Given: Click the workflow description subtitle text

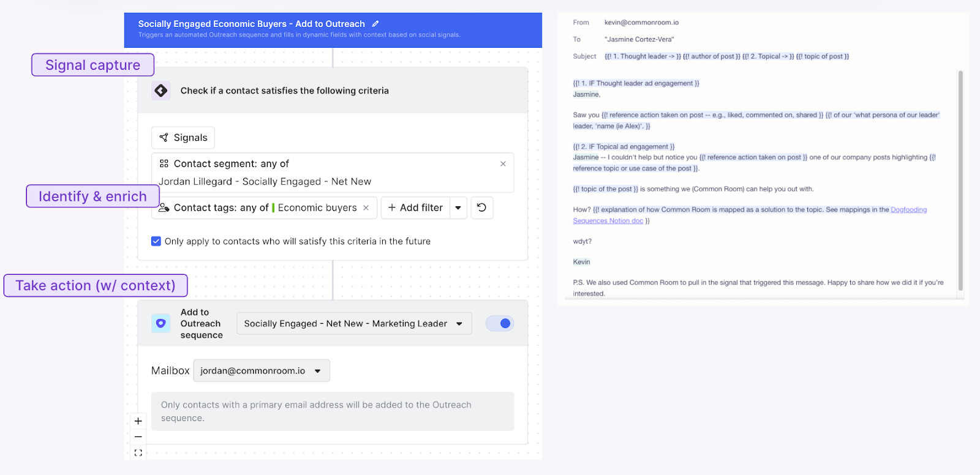Looking at the screenshot, I should click(x=299, y=35).
